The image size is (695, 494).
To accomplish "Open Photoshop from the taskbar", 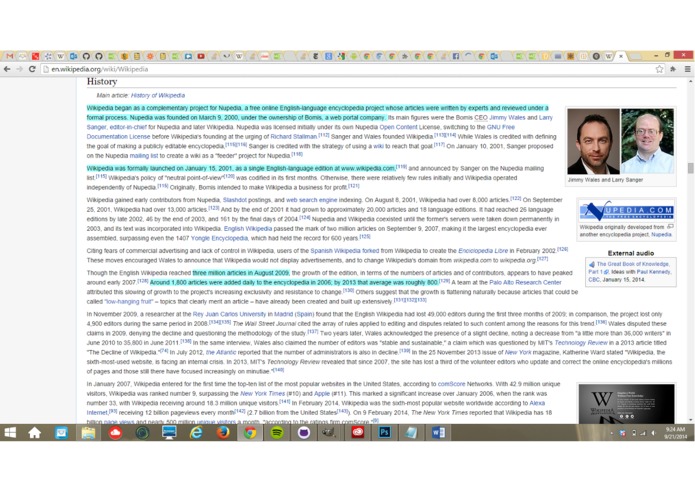I will tap(384, 432).
